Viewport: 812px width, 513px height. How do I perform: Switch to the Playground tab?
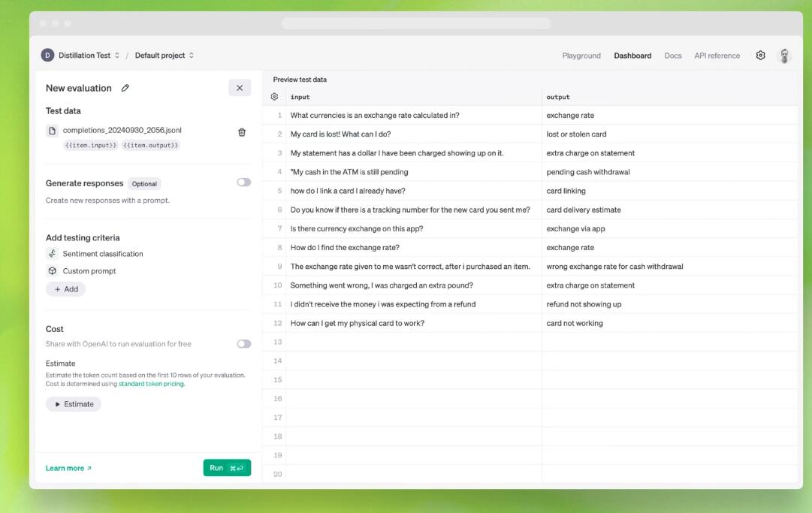click(581, 56)
